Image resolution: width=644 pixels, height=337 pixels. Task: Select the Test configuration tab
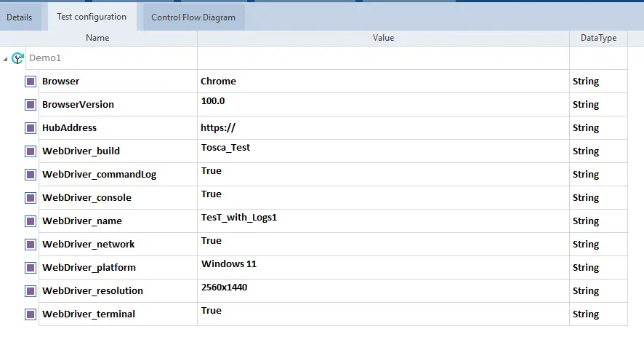coord(92,17)
